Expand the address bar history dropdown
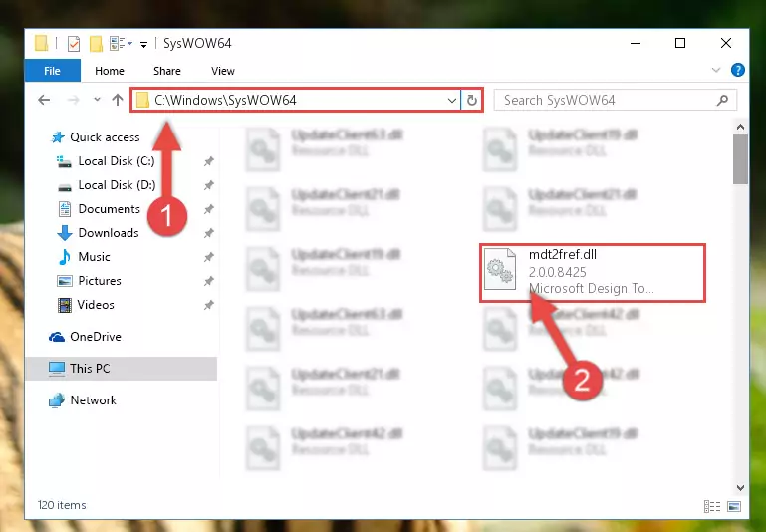 click(452, 101)
